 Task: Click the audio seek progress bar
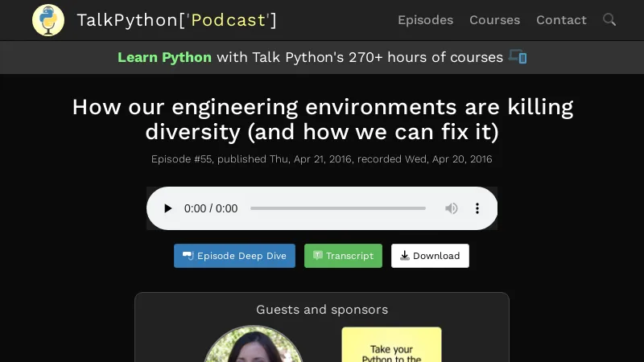(337, 208)
